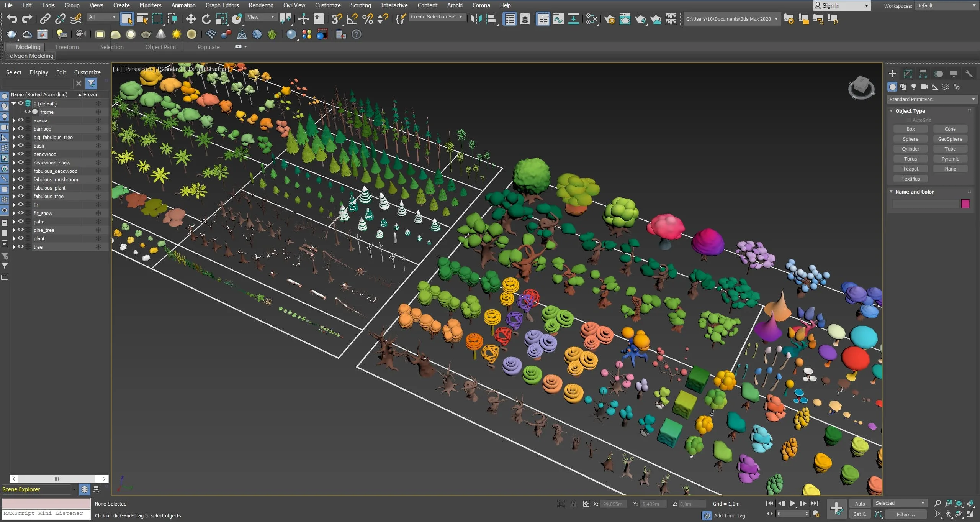Toggle visibility of the palm layer
The height and width of the screenshot is (522, 980).
tap(21, 222)
